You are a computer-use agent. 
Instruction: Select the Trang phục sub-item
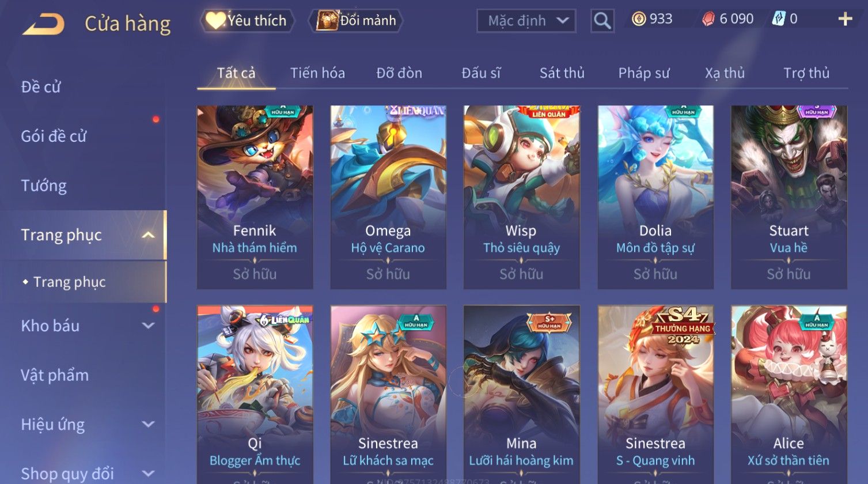pos(69,282)
